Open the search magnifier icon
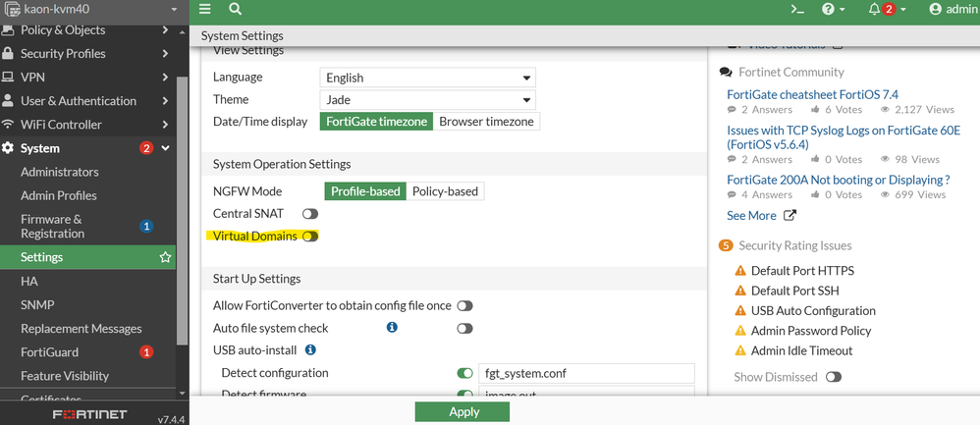980x425 pixels. [x=236, y=9]
